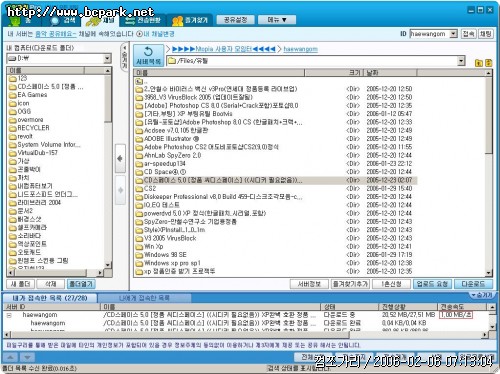This screenshot has height=374, width=500.
Task: Follow the haewangom breadcrumb link
Action: tap(300, 49)
